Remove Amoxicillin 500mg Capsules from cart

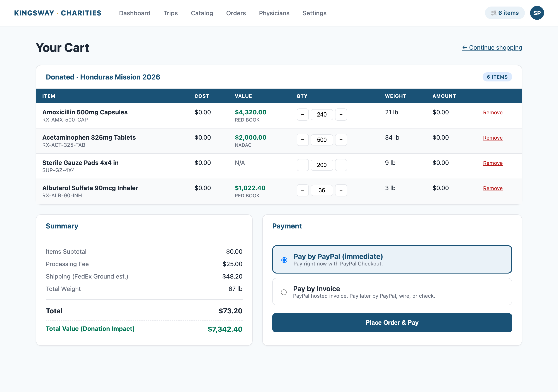493,112
